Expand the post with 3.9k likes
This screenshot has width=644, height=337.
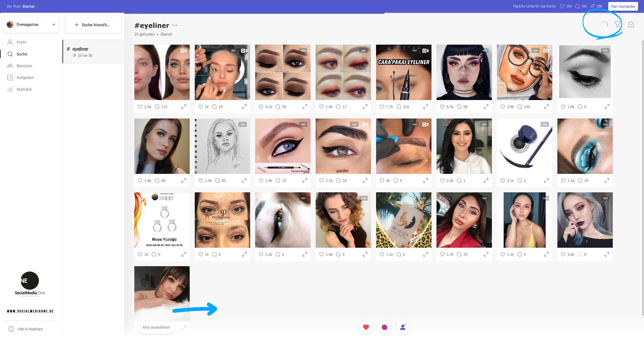point(546,107)
